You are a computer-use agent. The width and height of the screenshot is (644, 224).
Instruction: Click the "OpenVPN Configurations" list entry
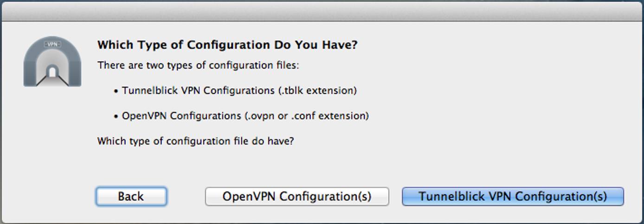(x=182, y=115)
